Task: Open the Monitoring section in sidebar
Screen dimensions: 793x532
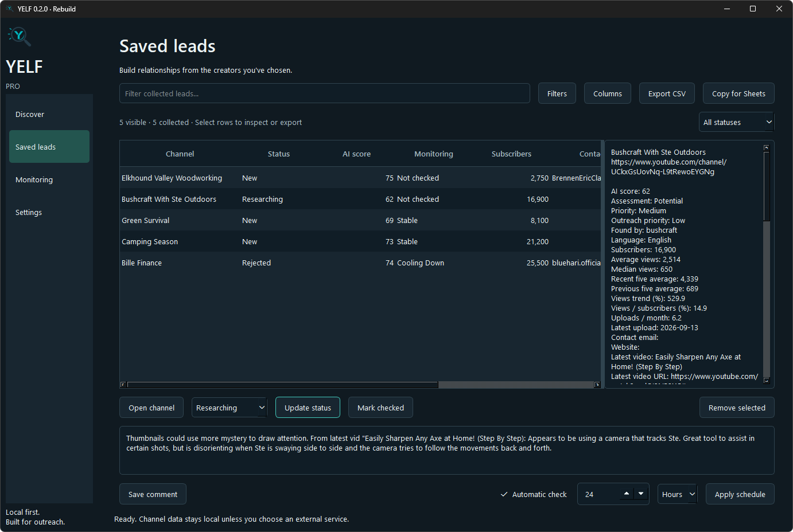Action: point(49,179)
